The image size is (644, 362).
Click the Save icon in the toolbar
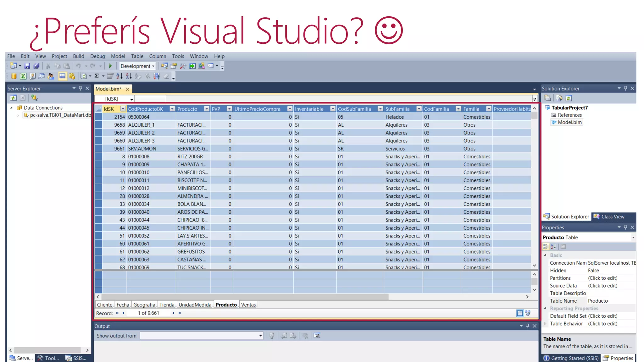[x=27, y=66]
